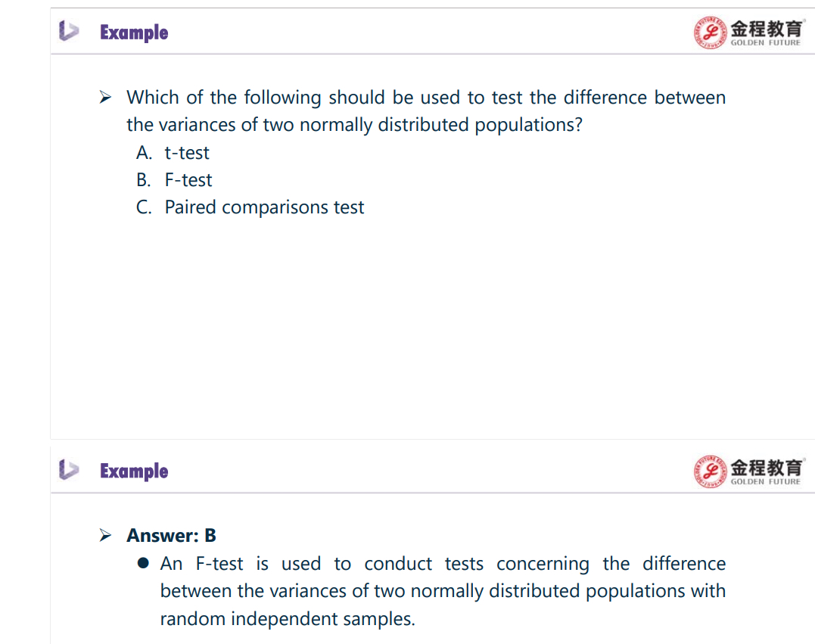This screenshot has width=815, height=644.
Task: Click the text random independent samples
Action: click(288, 618)
